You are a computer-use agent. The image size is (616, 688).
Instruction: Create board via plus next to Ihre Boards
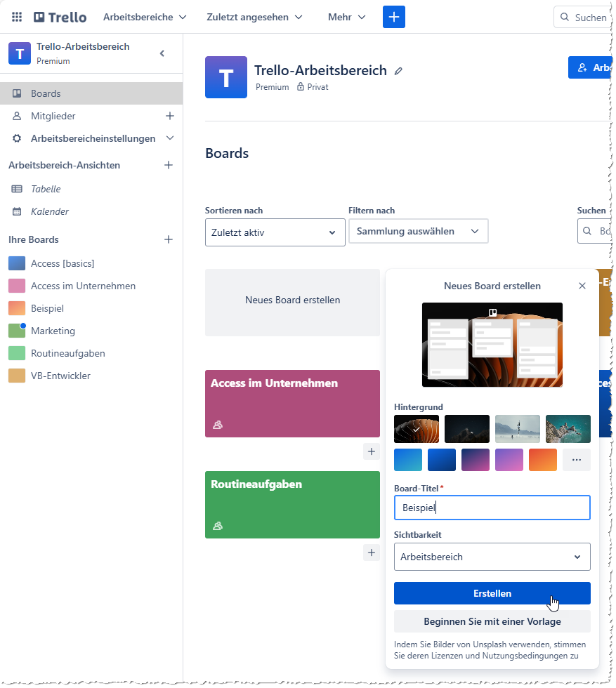pos(169,239)
